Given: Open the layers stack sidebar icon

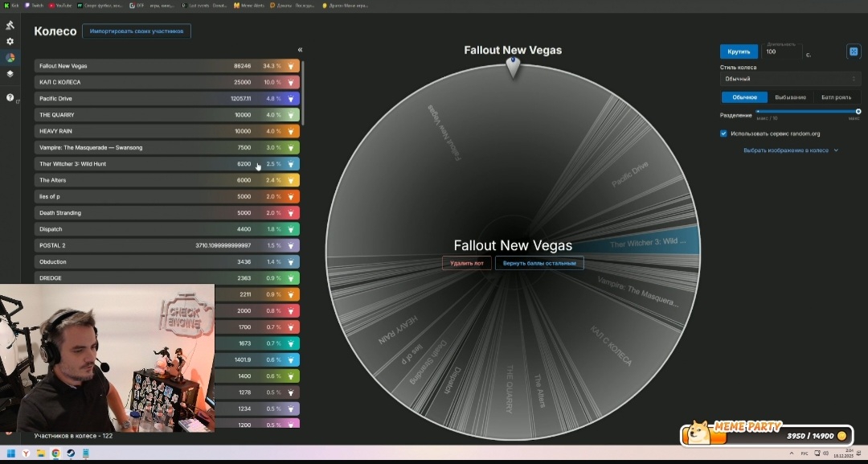Looking at the screenshot, I should click(10, 74).
